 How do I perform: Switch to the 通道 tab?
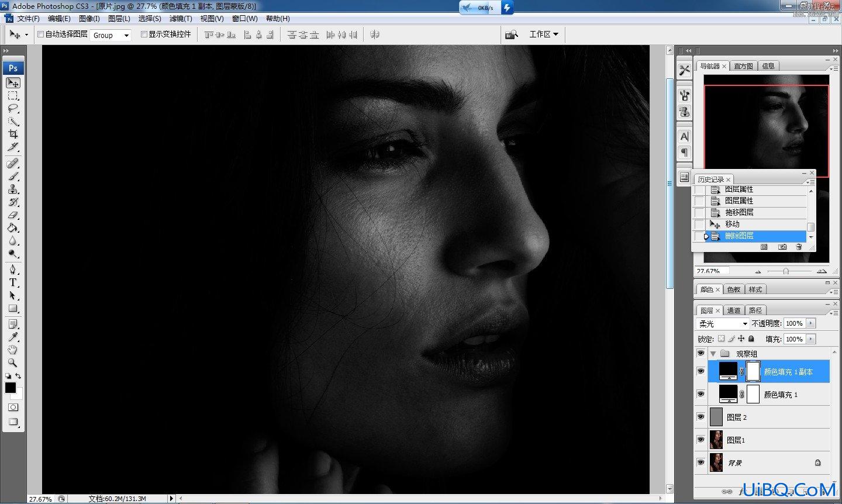click(x=734, y=310)
